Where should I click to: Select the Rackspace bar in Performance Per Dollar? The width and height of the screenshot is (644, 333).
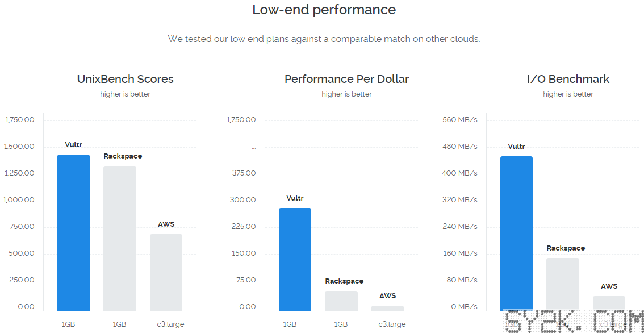(x=341, y=301)
